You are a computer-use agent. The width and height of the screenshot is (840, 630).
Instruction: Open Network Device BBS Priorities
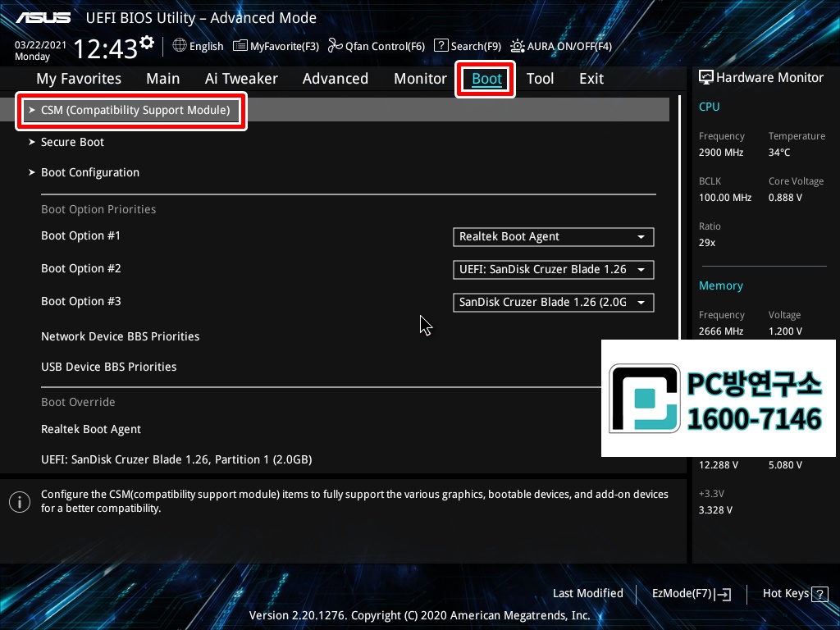coord(121,336)
